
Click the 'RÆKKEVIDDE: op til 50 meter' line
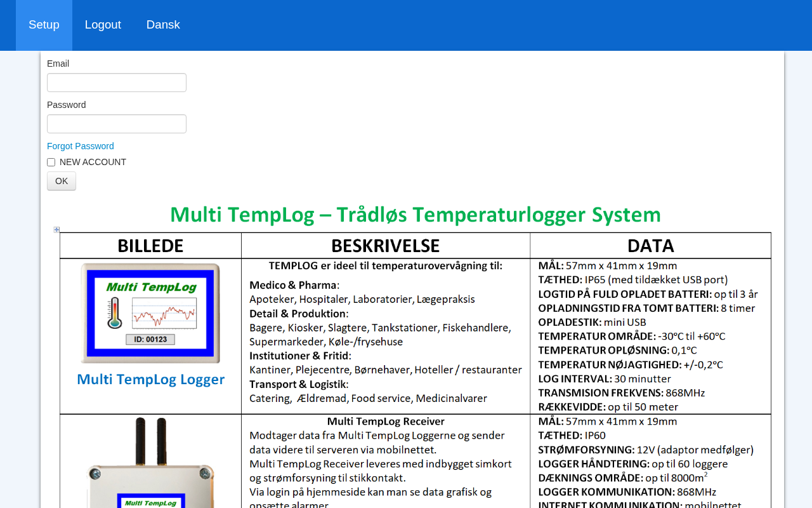(x=608, y=407)
